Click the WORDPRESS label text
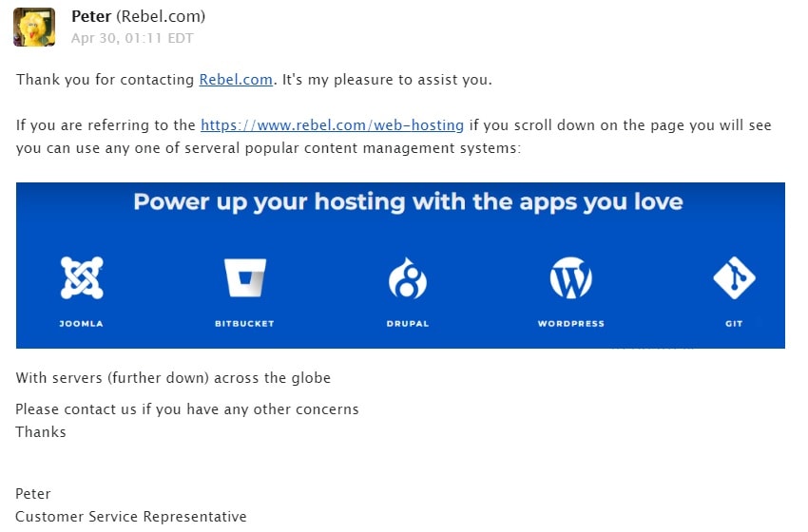 [571, 323]
